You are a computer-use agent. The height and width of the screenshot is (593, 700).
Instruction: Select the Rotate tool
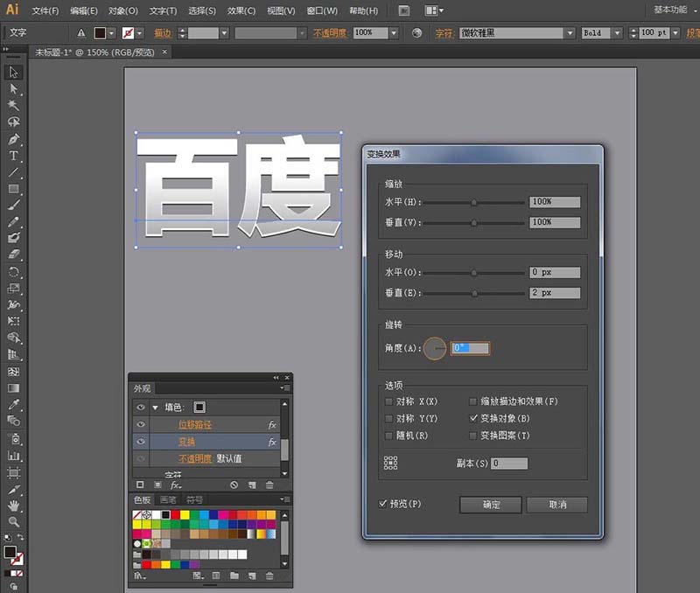pyautogui.click(x=13, y=272)
